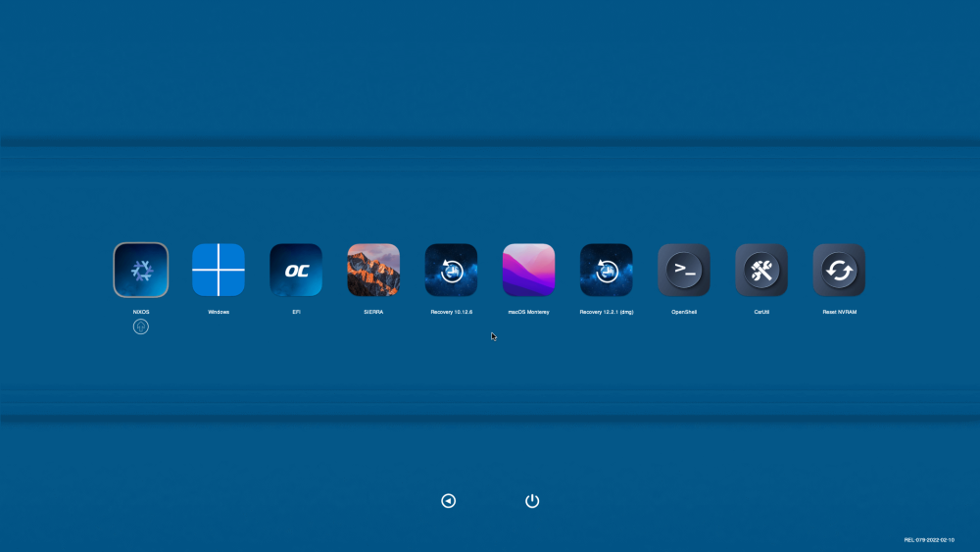Select the NIXOS boot entry icon
Viewport: 980px width, 552px height.
tap(140, 270)
